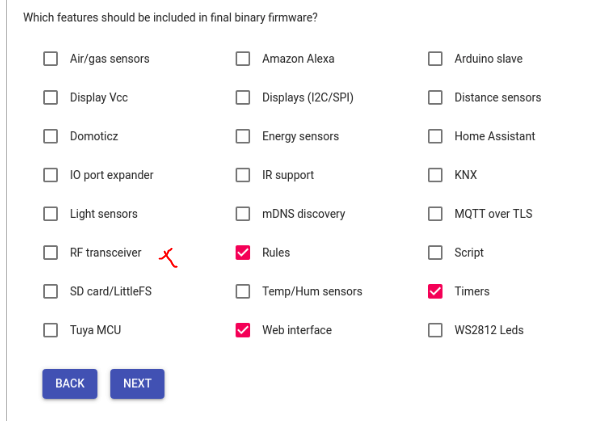
Task: Check the IO port expander box
Action: (x=50, y=175)
